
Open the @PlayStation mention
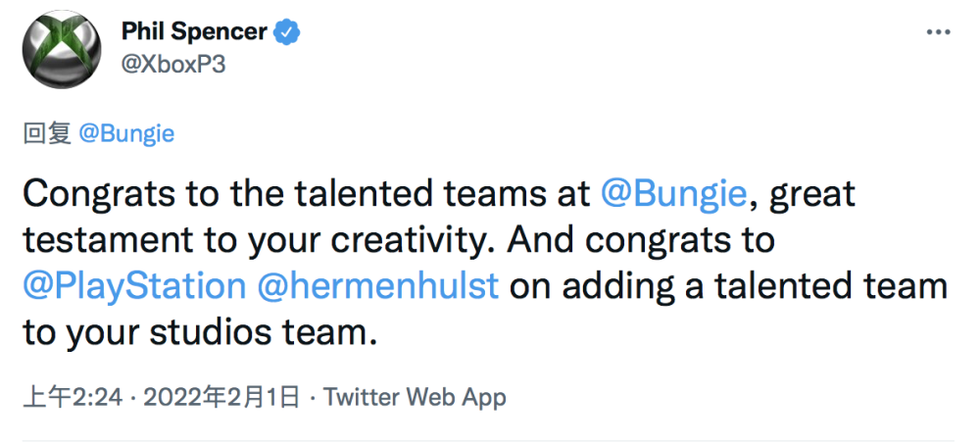[133, 286]
